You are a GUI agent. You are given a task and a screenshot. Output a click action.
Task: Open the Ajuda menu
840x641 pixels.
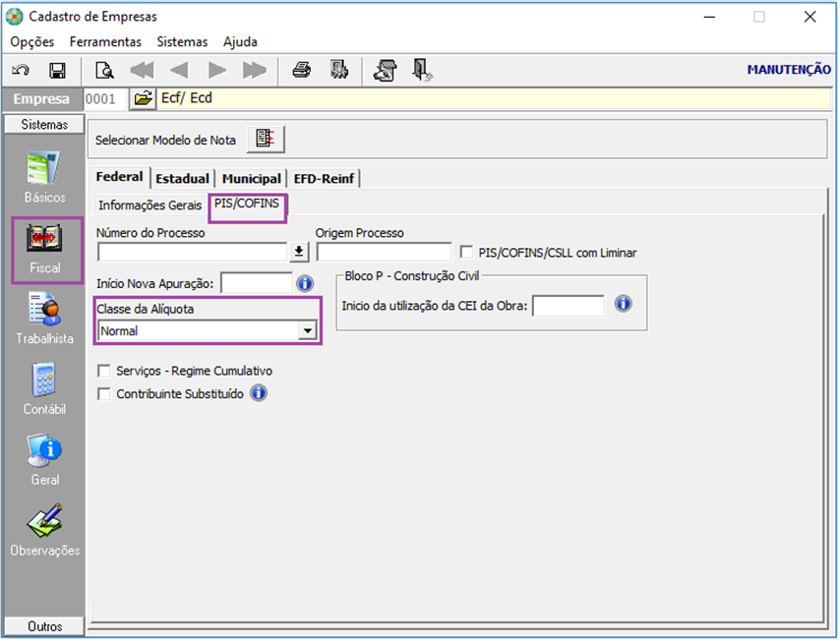pyautogui.click(x=240, y=41)
